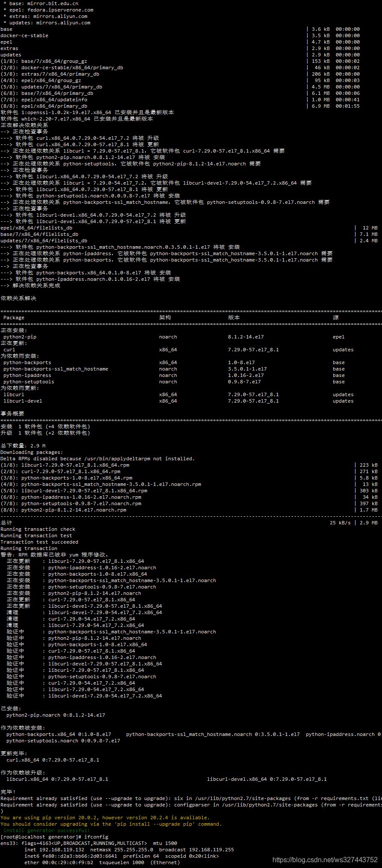Click 'python-setuptools.noarch 0:0.9.8-7.el7' entry
Viewport: 382px width, 868px height.
(63, 741)
